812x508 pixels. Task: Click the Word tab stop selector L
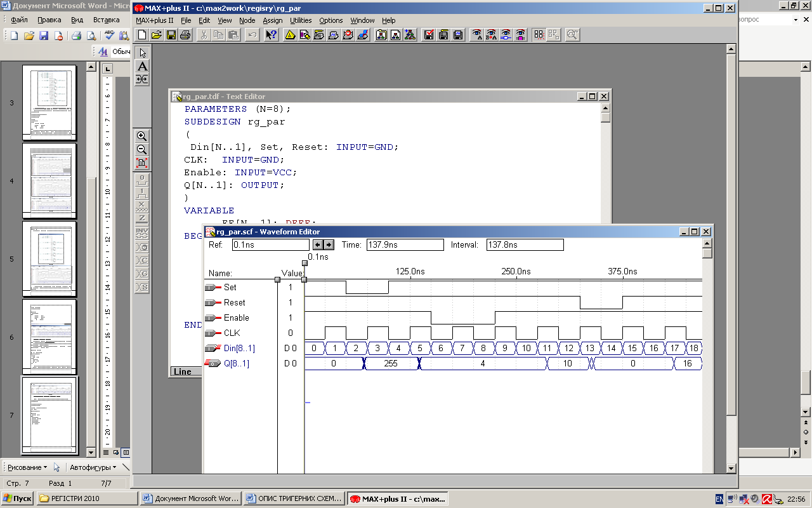point(107,69)
